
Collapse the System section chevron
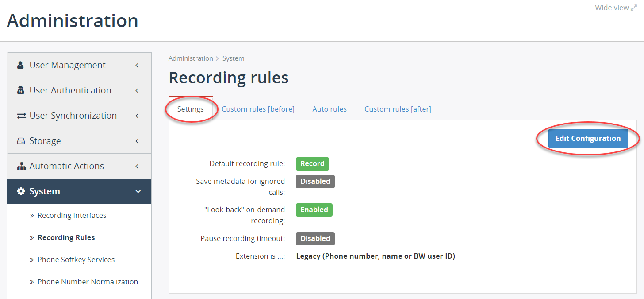tap(138, 191)
